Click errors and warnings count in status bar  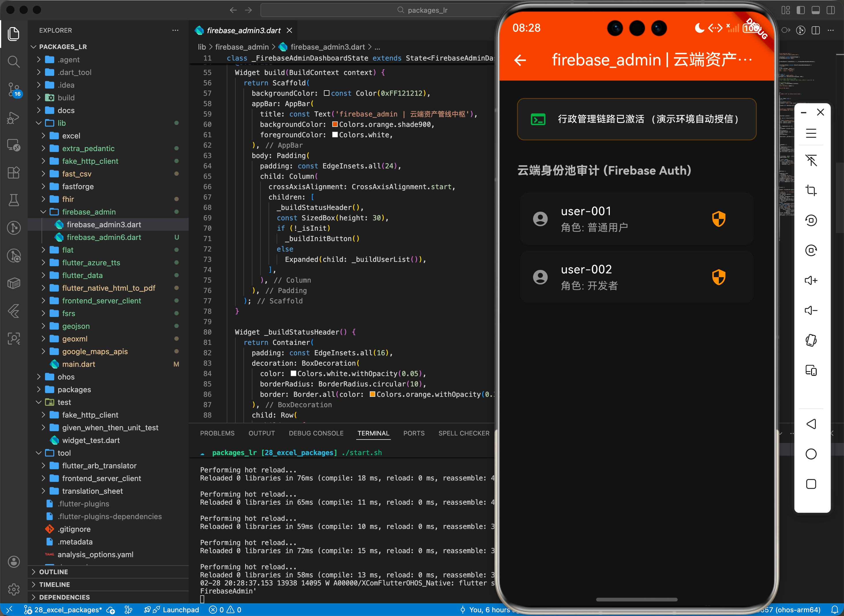[x=225, y=610]
